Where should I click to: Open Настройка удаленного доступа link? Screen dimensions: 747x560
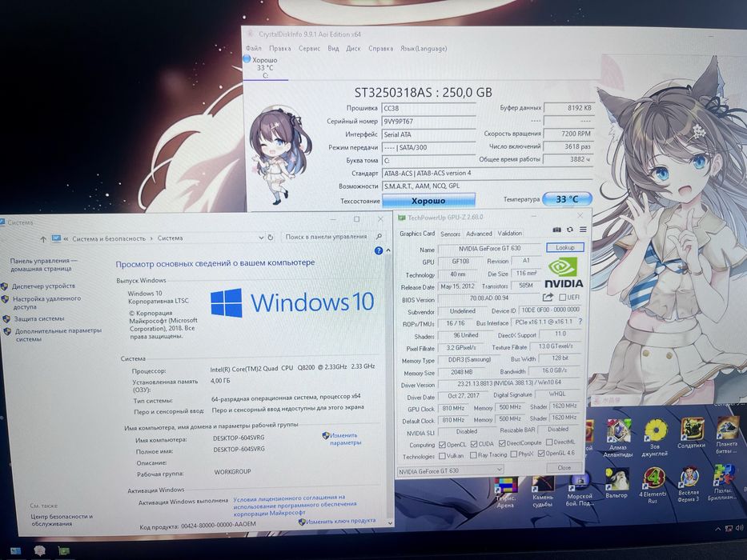click(x=46, y=302)
